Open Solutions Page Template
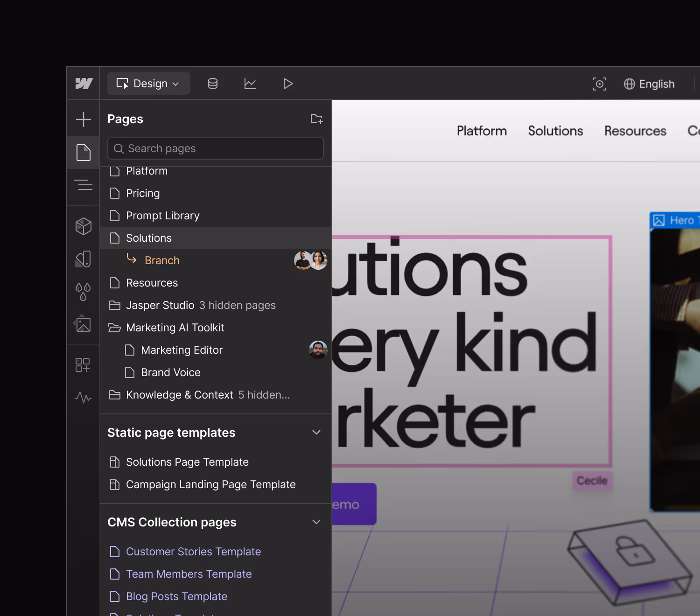This screenshot has width=700, height=616. point(216,462)
